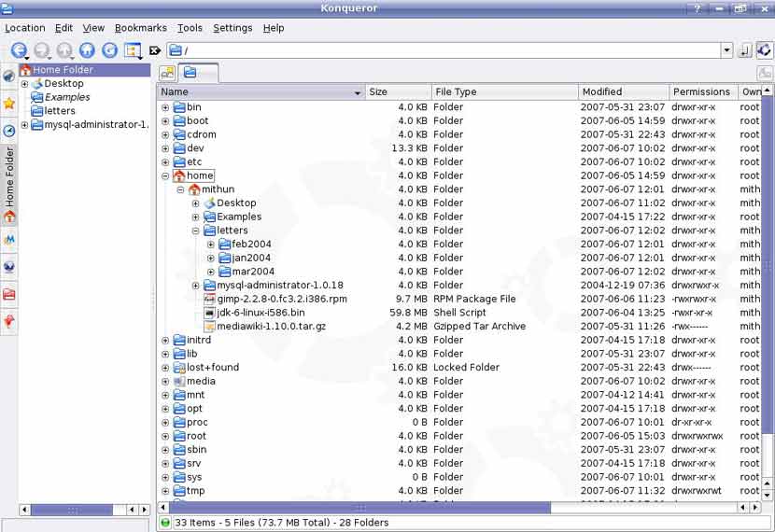Open location bar history dropdown

coord(726,49)
